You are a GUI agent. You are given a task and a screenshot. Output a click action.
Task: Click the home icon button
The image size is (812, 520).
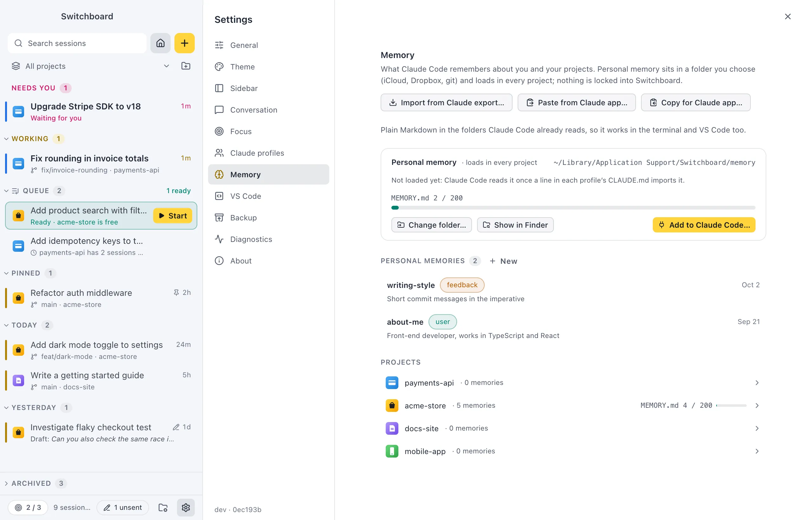[x=160, y=43]
